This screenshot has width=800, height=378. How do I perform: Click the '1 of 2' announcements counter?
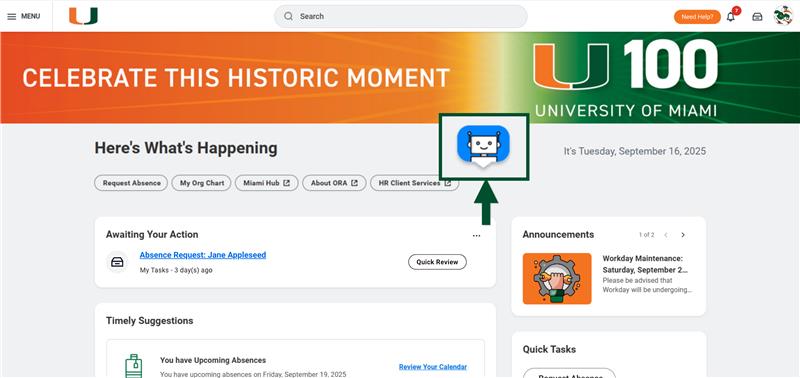click(x=646, y=235)
